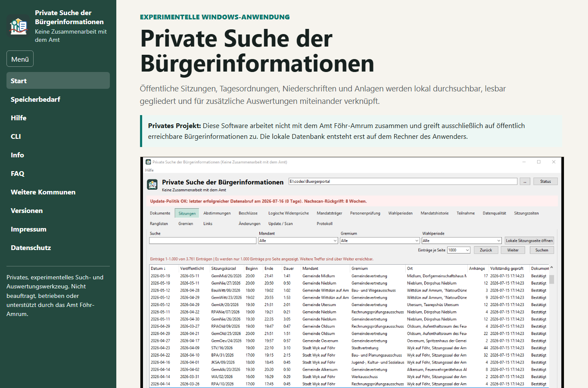Switch to the Wahlperioden tab
588x388 pixels.
click(x=400, y=213)
